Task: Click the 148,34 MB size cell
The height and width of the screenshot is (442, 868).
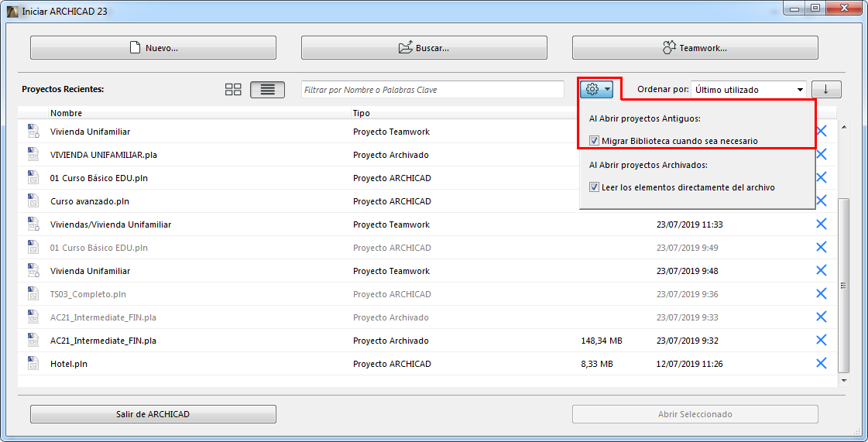Action: pos(602,341)
